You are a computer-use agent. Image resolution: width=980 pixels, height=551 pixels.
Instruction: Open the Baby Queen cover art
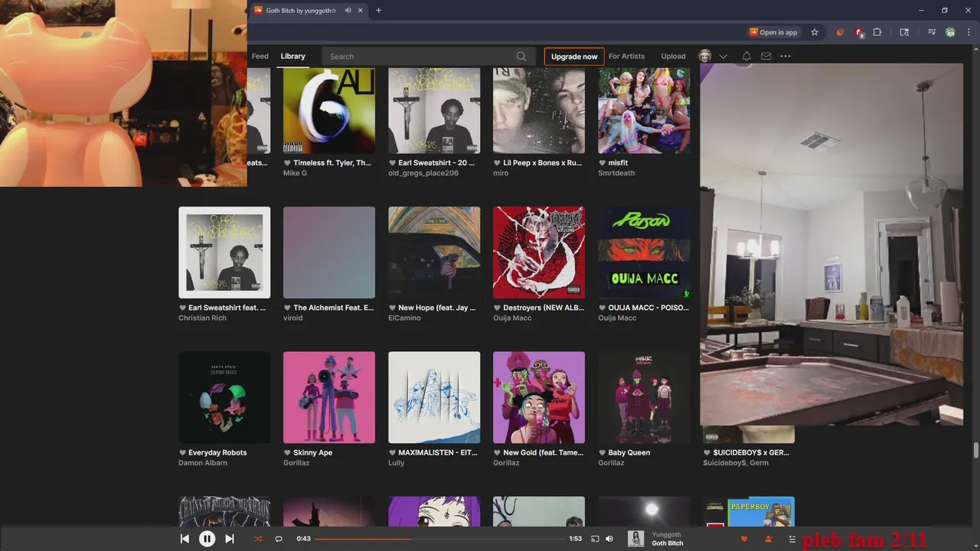click(x=644, y=397)
